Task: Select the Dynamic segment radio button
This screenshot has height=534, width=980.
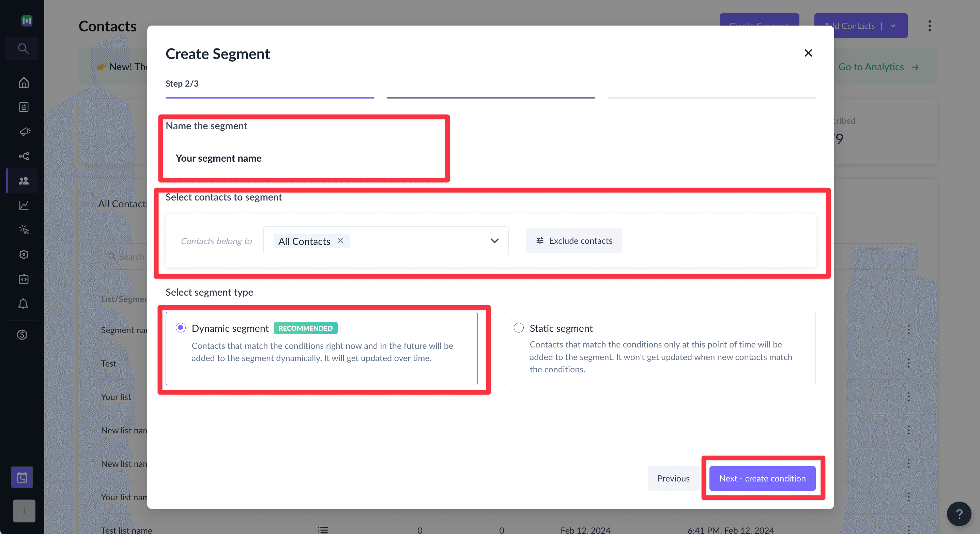Action: coord(180,327)
